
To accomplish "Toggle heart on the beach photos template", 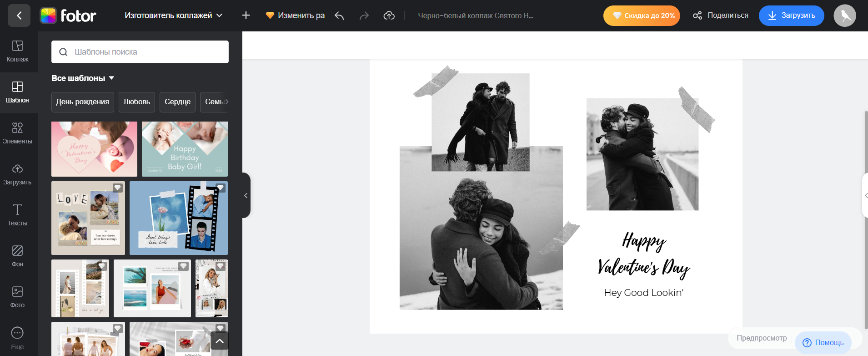I will (x=183, y=266).
